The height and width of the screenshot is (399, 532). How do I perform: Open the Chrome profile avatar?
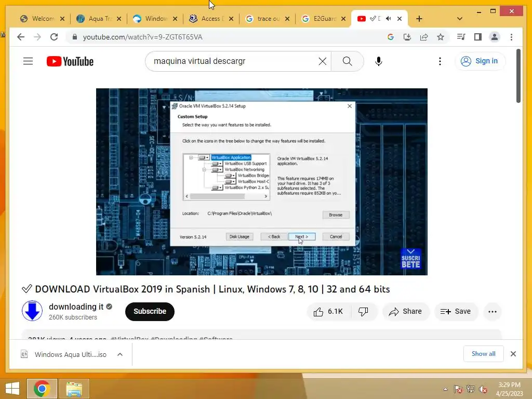coord(495,37)
